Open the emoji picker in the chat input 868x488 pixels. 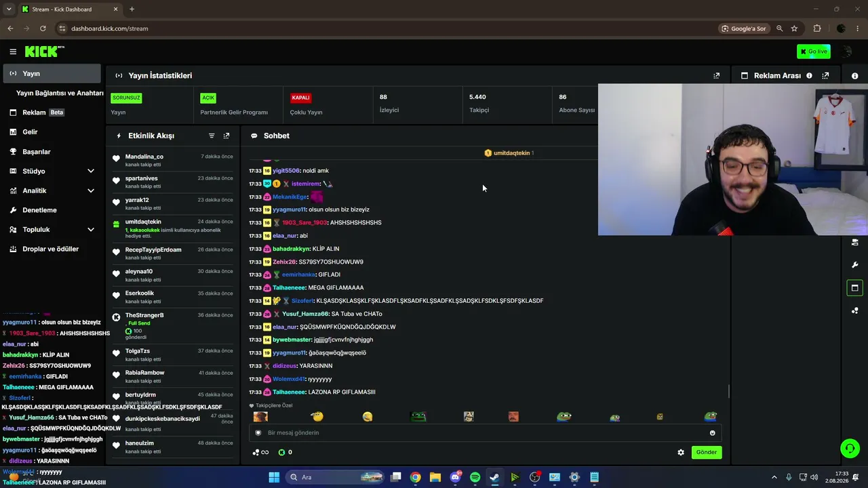(712, 432)
